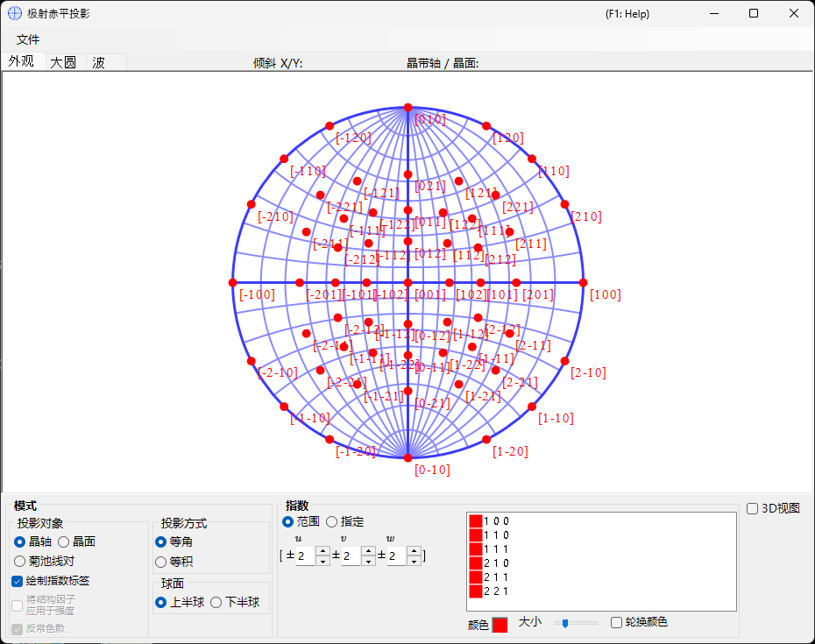815x644 pixels.
Task: Increase w index with up stepper arrow
Action: (415, 551)
